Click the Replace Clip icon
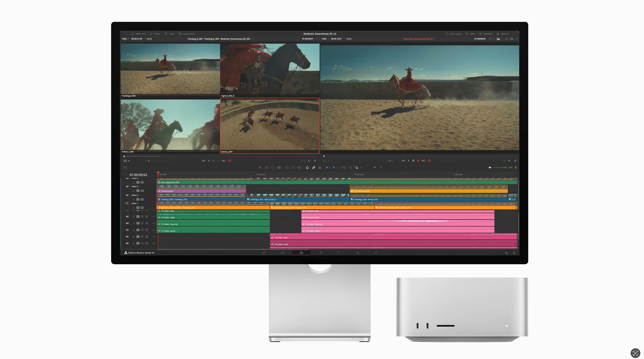The width and height of the screenshot is (644, 359). coord(299,168)
